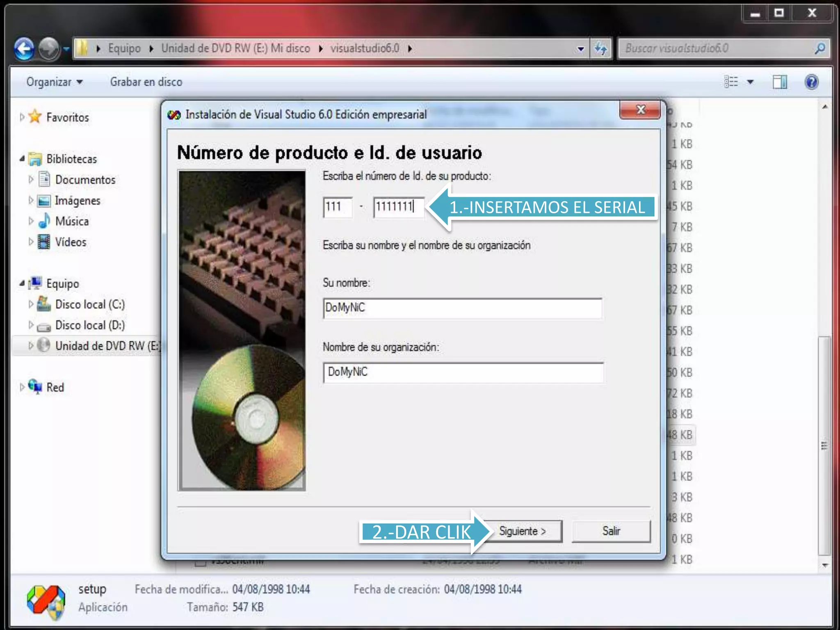Click the folder icon in address bar
The height and width of the screenshot is (630, 840).
pyautogui.click(x=82, y=48)
